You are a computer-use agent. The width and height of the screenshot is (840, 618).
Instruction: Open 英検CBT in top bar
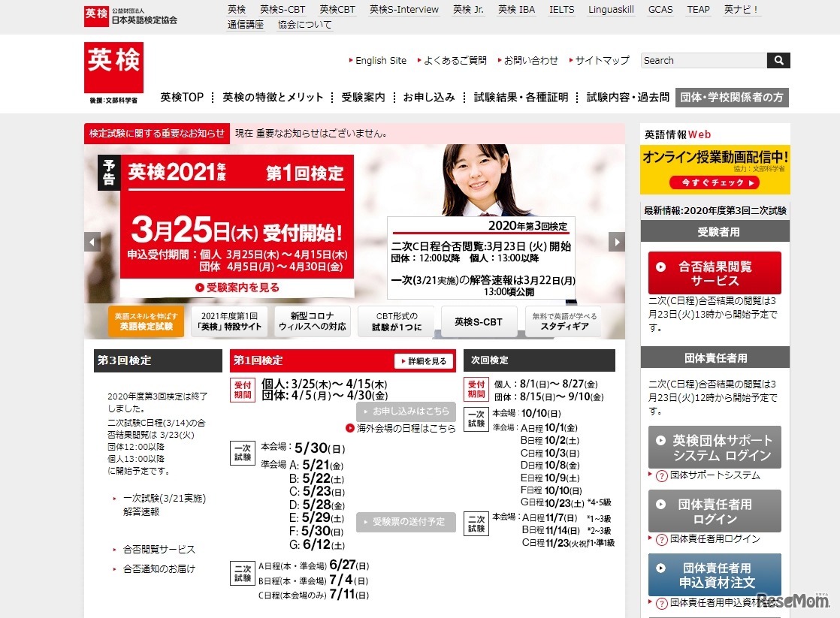337,10
